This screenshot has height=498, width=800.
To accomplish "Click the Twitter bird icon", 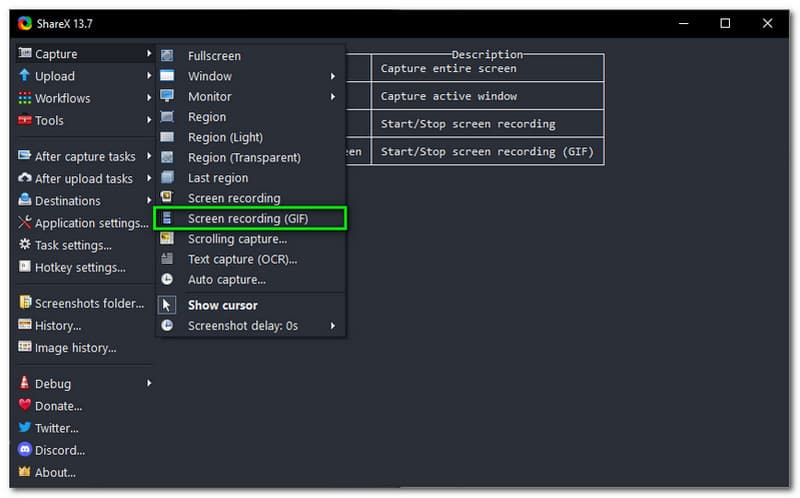I will tap(25, 428).
